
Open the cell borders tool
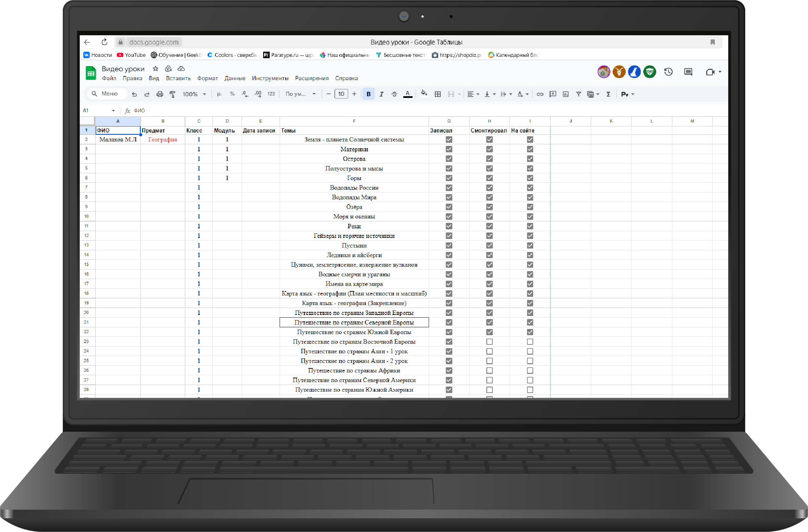438,94
